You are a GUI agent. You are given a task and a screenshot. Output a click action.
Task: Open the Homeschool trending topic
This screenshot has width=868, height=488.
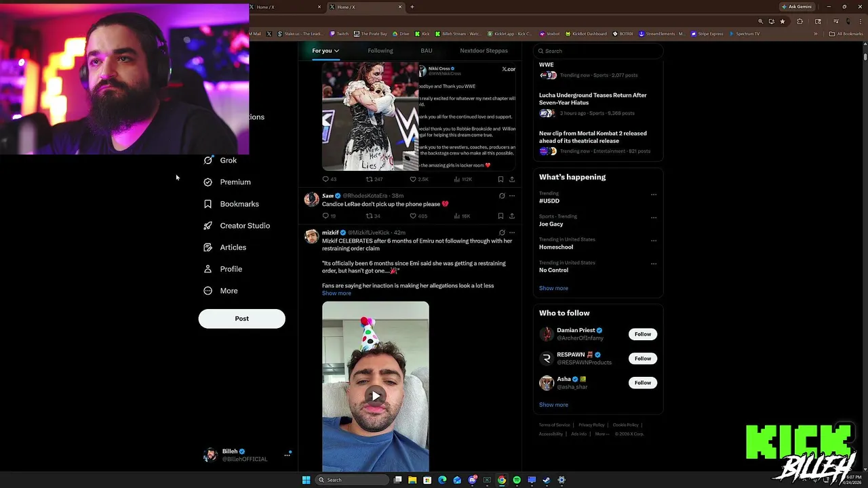pyautogui.click(x=556, y=247)
